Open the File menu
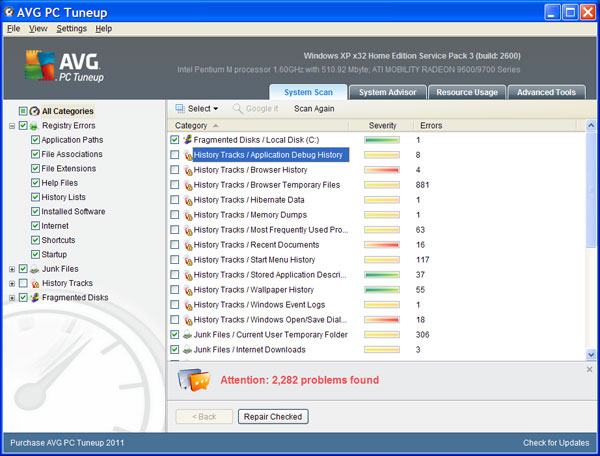Screen dimensions: 600x456 point(13,29)
